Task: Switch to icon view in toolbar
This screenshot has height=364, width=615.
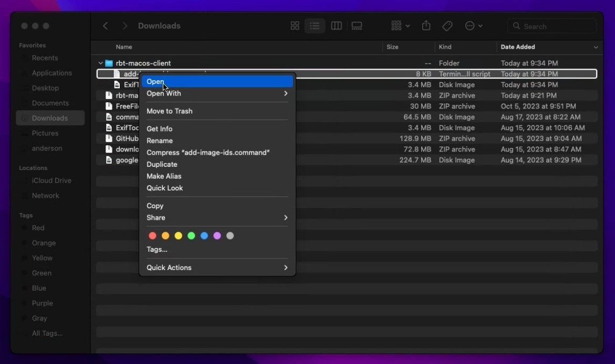Action: (x=295, y=26)
